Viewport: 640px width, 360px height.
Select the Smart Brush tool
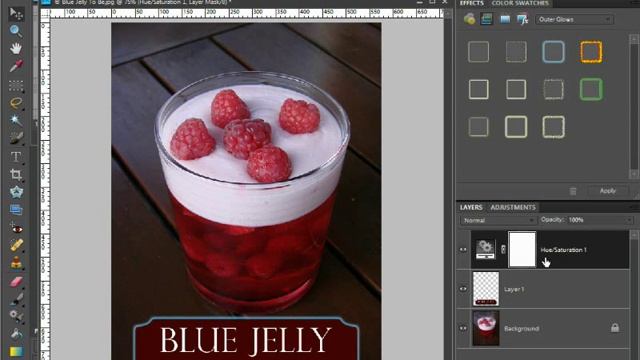pos(16,316)
